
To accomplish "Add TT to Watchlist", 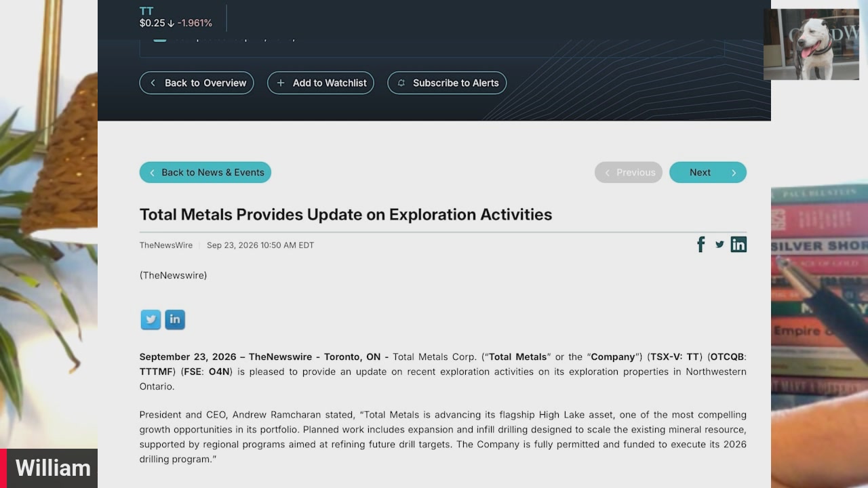I will [x=321, y=83].
